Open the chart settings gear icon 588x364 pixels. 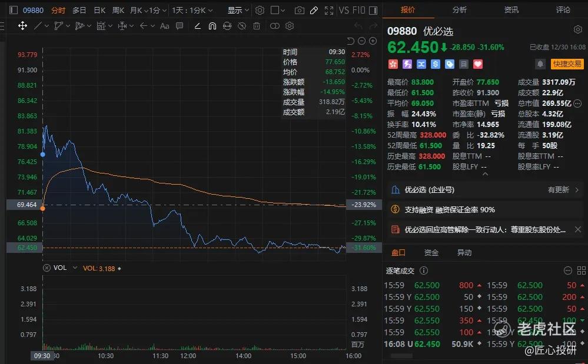pos(260,10)
